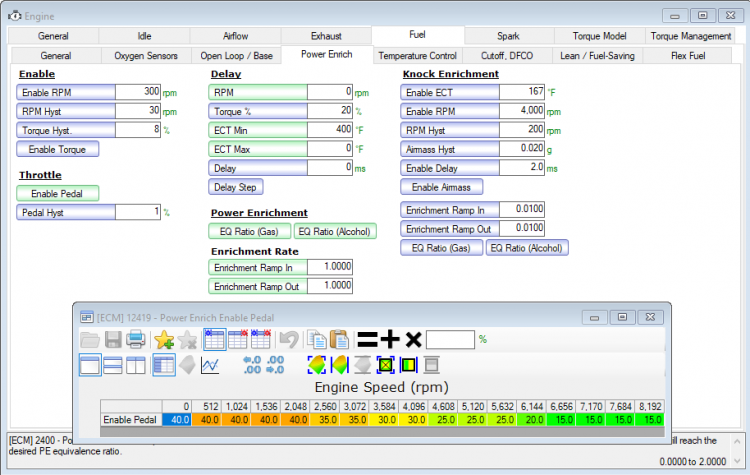Viewport: 750px width, 475px height.
Task: Click the undo arrow icon
Action: 289,340
